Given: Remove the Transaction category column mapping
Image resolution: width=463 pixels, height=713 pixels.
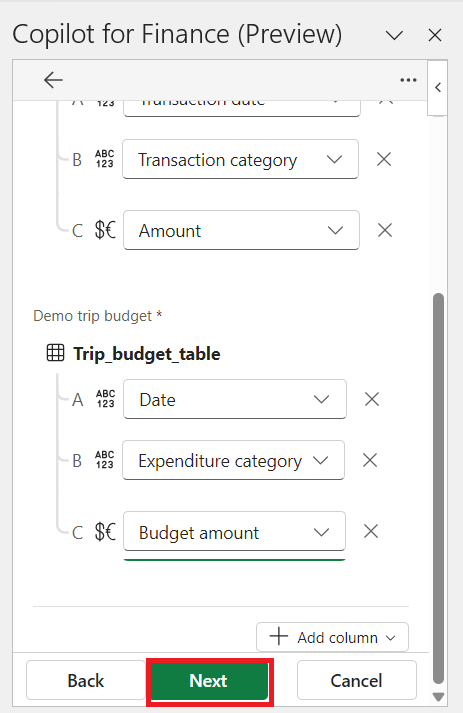Looking at the screenshot, I should [384, 159].
